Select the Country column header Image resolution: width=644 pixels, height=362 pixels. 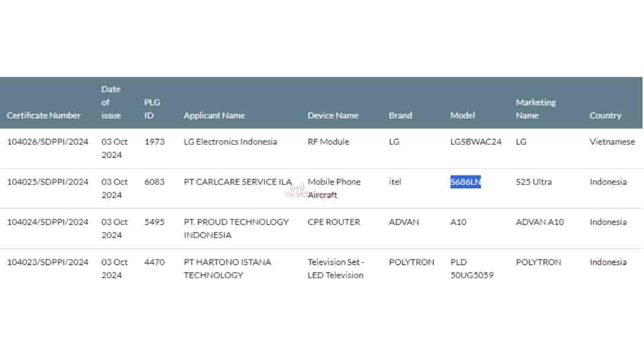tap(605, 115)
